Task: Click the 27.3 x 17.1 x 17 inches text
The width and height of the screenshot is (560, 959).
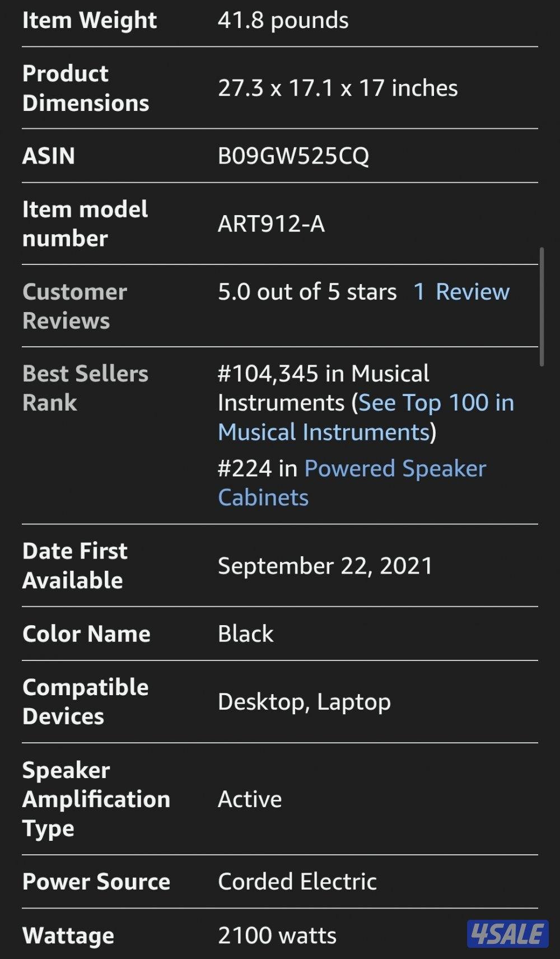Action: pos(338,89)
